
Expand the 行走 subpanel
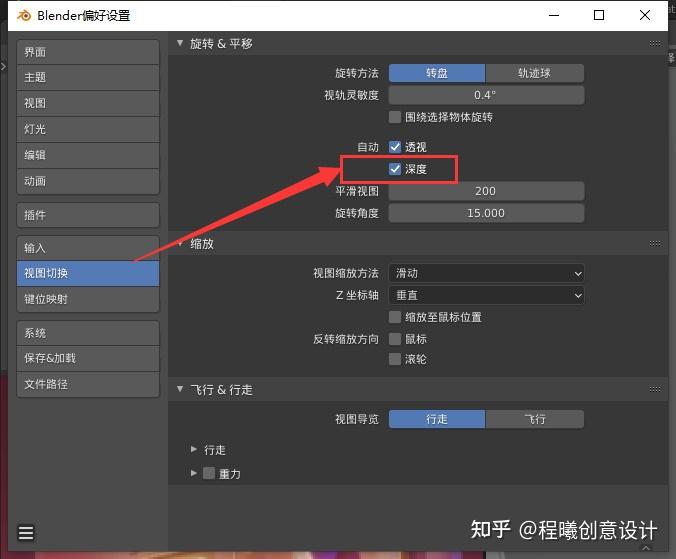(x=194, y=449)
